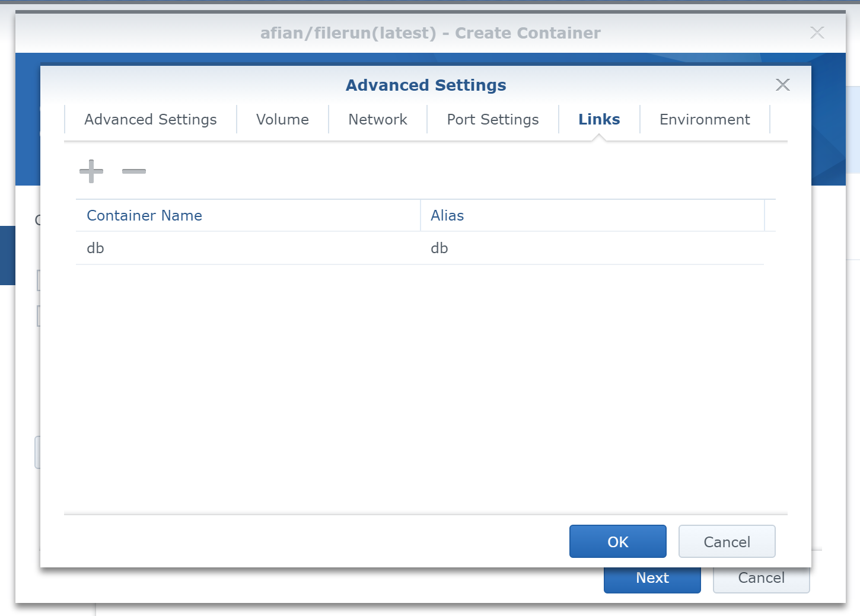Open the Volume tab

pos(282,120)
